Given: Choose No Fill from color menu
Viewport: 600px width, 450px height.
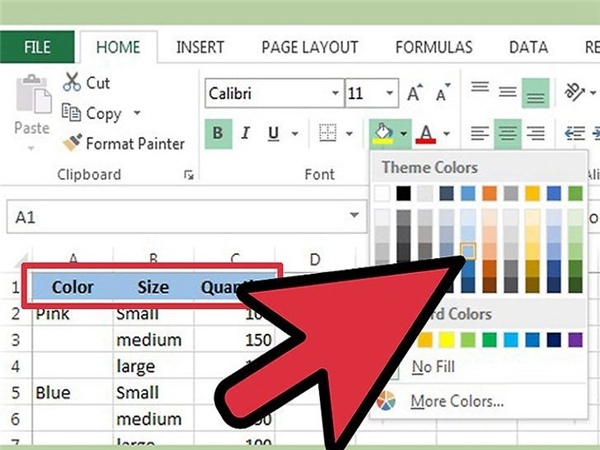Looking at the screenshot, I should 433,368.
